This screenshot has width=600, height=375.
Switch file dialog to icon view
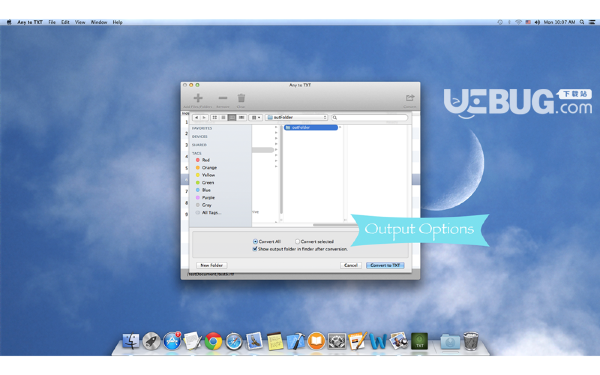pyautogui.click(x=215, y=117)
